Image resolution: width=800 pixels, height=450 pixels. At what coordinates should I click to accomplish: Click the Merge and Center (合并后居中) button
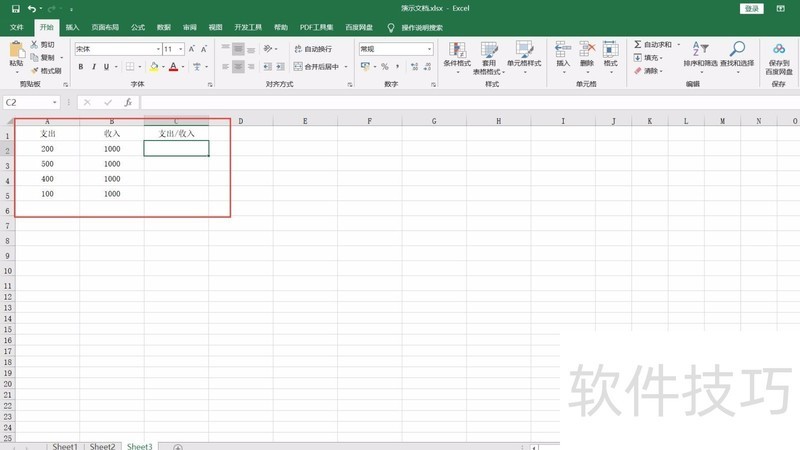(x=320, y=67)
